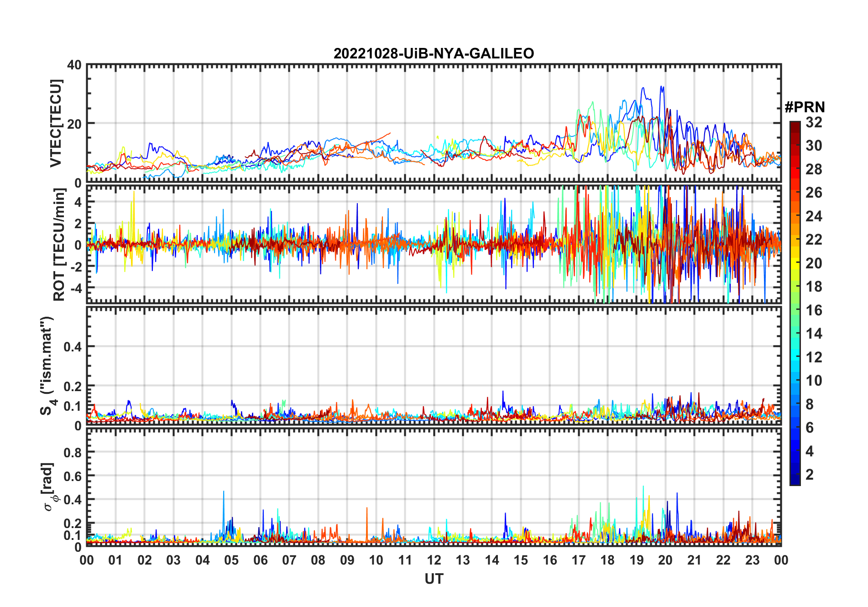Select colorbar tick label 6

point(810,428)
